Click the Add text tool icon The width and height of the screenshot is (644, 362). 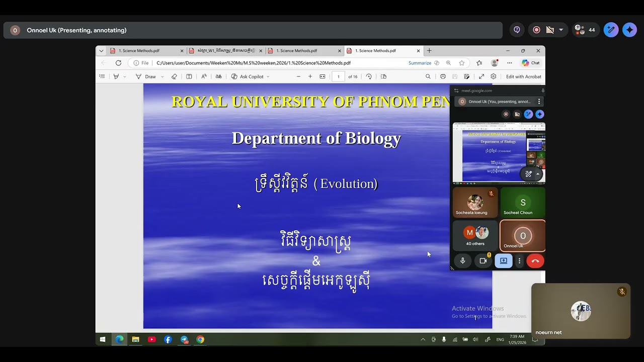click(x=189, y=76)
